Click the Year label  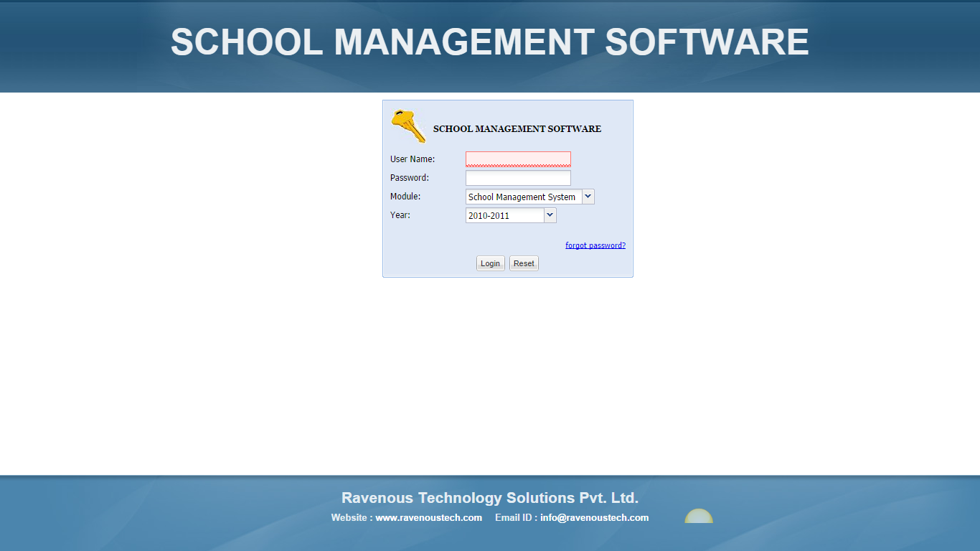coord(400,215)
